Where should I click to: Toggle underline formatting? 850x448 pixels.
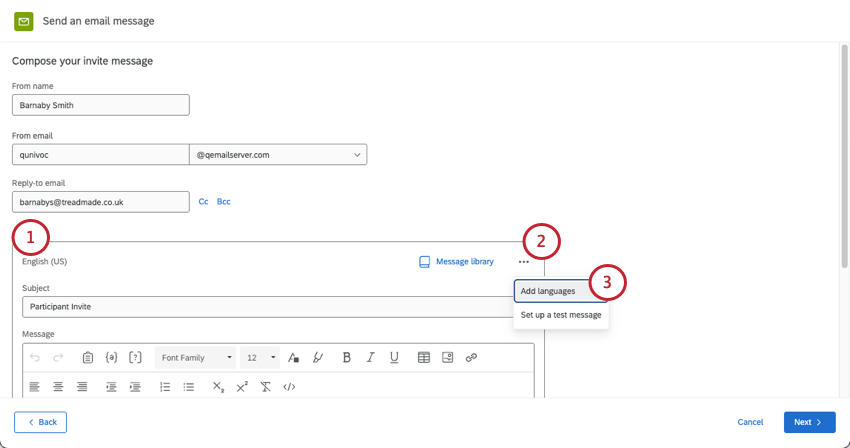[394, 357]
